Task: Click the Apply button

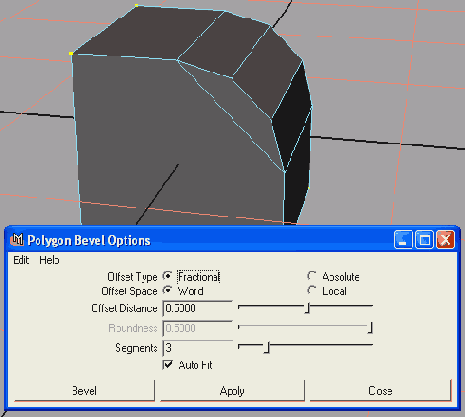Action: click(x=232, y=391)
